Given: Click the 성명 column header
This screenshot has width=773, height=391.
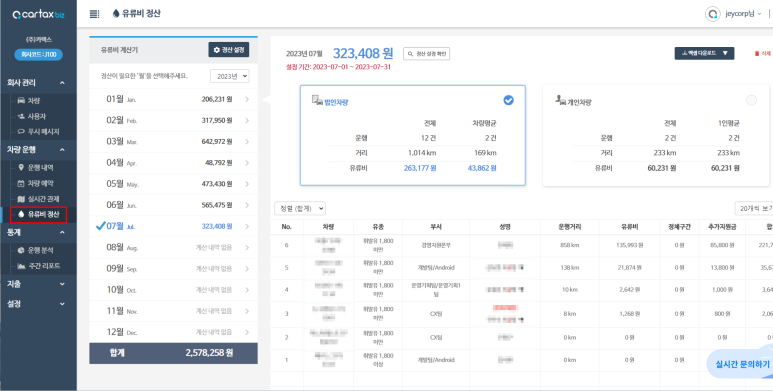Looking at the screenshot, I should [x=505, y=227].
